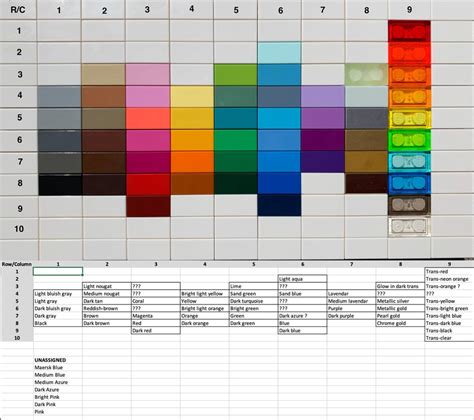This screenshot has width=474, height=420.
Task: Click the 'Dark turquoise' cell
Action: 254,301
